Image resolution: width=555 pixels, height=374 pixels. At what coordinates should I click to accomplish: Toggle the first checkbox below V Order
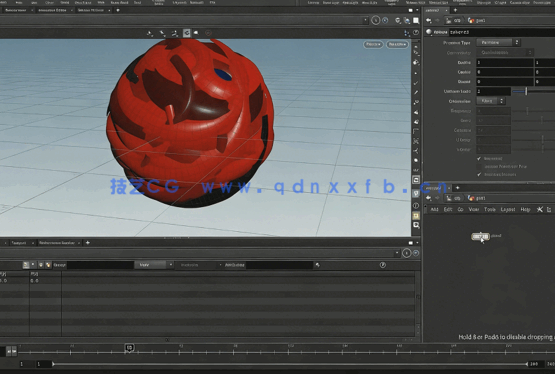[x=479, y=159]
